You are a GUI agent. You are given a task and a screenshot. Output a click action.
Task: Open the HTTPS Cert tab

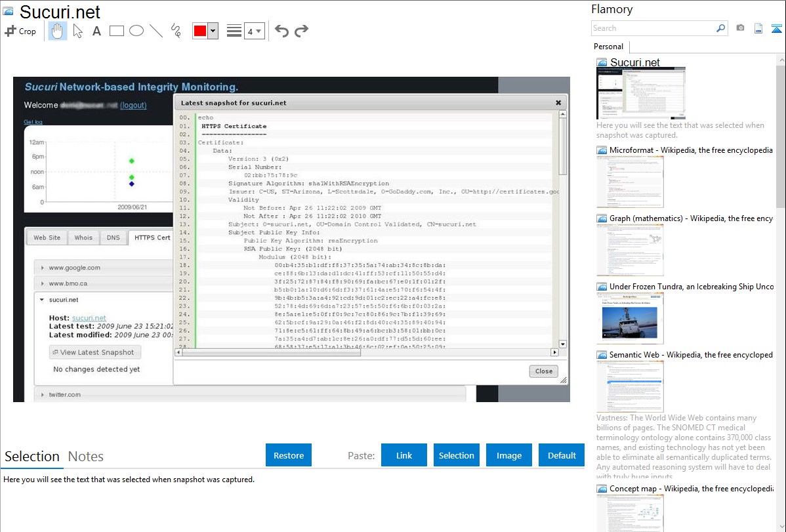pos(152,237)
